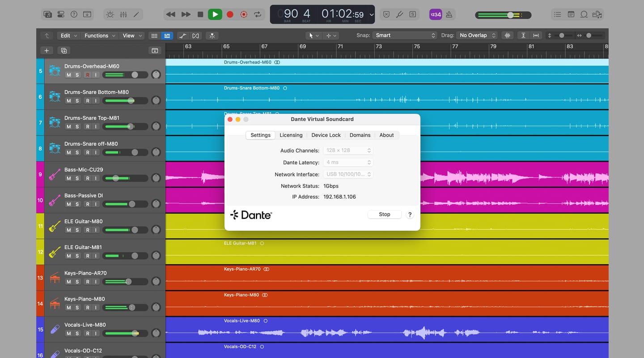Viewport: 644px width, 358px height.
Task: Show Automation curve icon
Action: [x=182, y=36]
